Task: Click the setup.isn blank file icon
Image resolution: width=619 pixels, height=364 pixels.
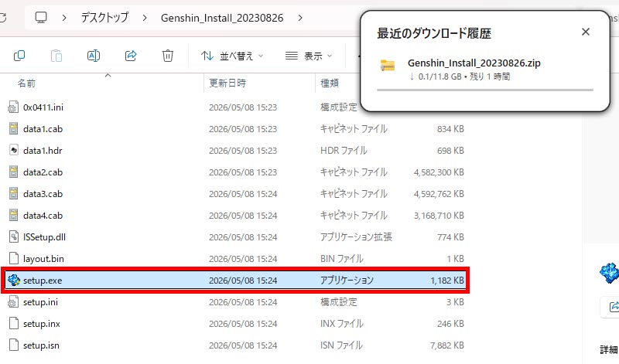Action: click(13, 345)
